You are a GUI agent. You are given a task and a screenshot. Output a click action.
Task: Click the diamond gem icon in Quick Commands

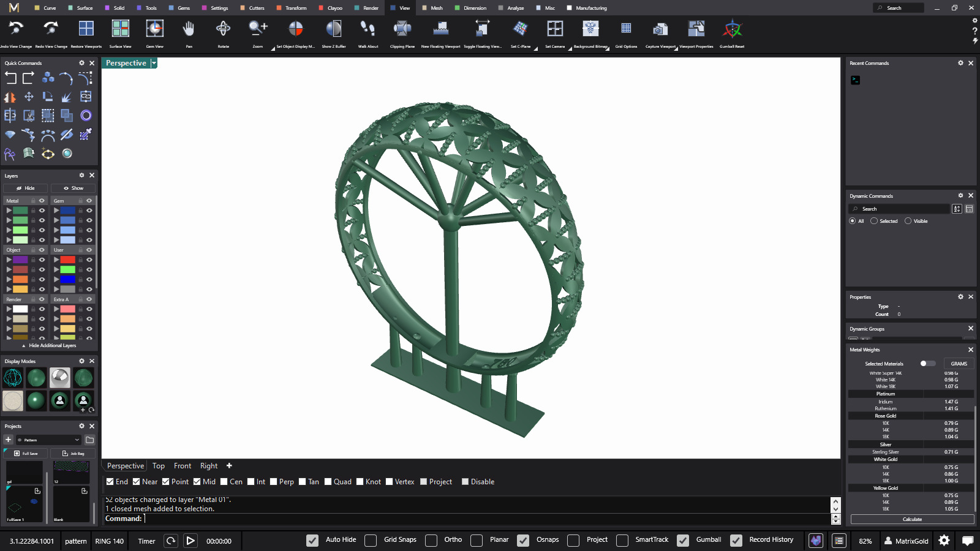pyautogui.click(x=10, y=135)
